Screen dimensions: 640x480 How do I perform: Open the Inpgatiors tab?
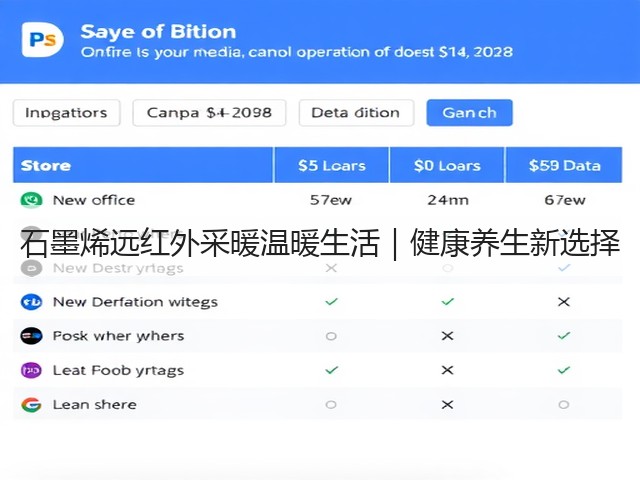tap(67, 113)
